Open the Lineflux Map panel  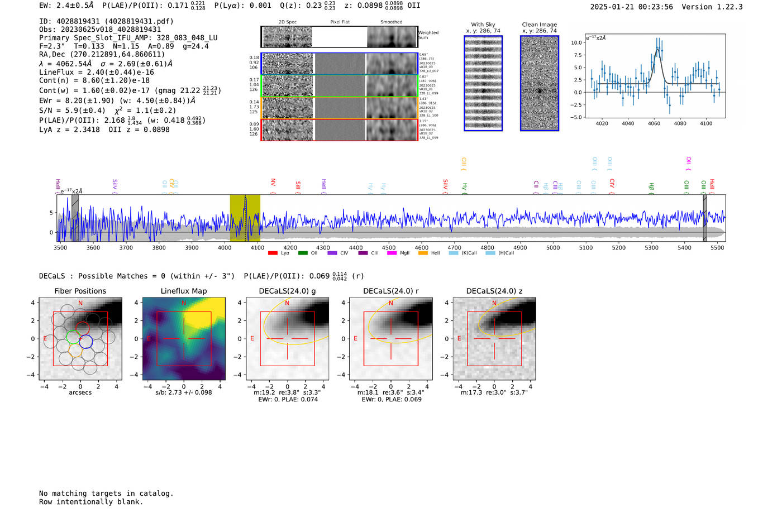coord(184,339)
